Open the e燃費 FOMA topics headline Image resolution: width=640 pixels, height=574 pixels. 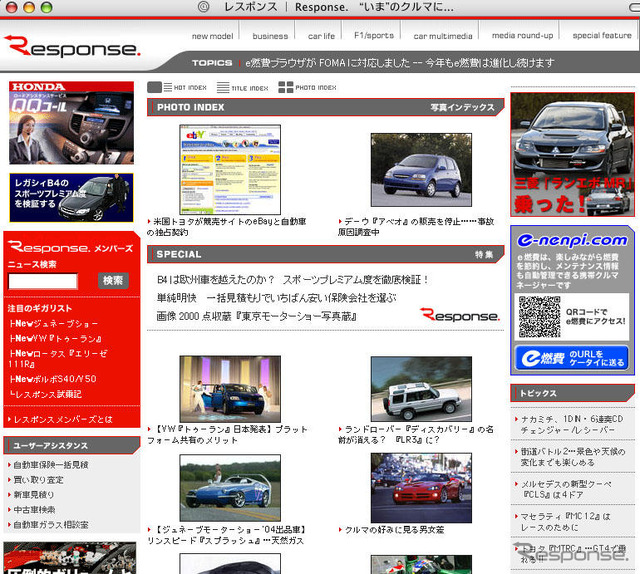click(400, 63)
